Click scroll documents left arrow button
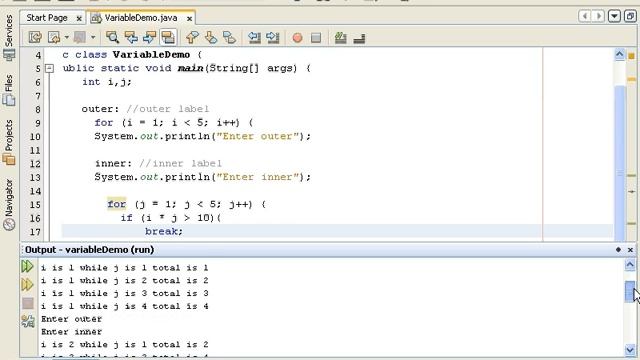This screenshot has width=640, height=360. click(x=584, y=16)
